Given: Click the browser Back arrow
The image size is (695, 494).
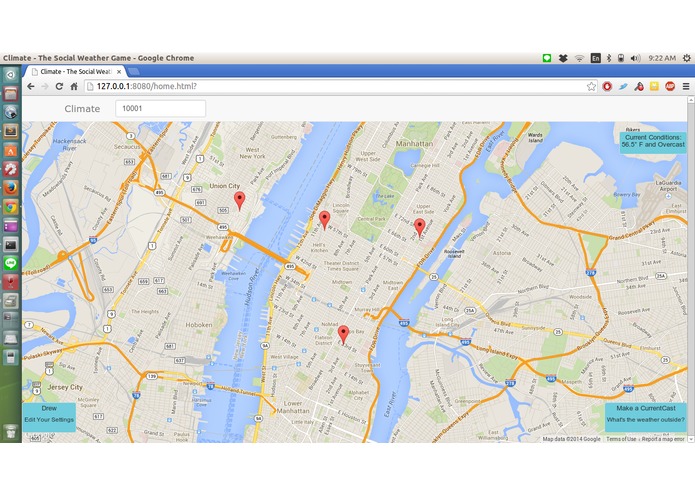Looking at the screenshot, I should click(x=31, y=86).
